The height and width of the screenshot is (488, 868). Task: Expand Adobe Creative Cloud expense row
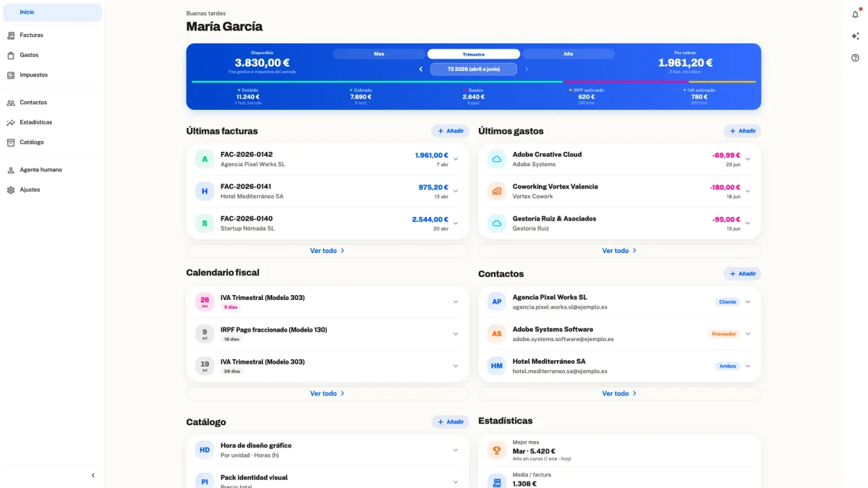coord(748,160)
